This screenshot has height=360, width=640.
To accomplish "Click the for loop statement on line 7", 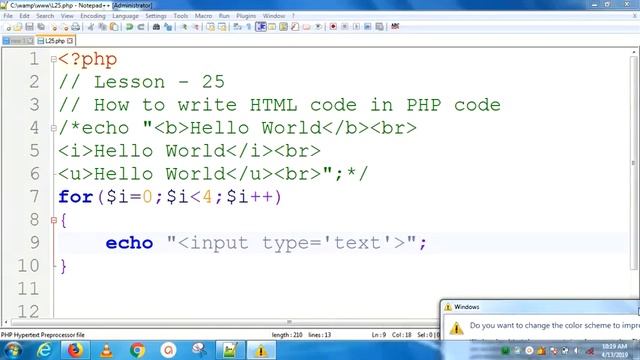I will pos(170,197).
